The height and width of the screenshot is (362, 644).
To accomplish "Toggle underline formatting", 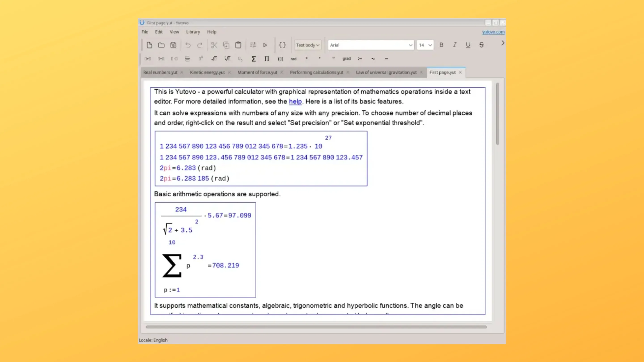I will coord(468,45).
